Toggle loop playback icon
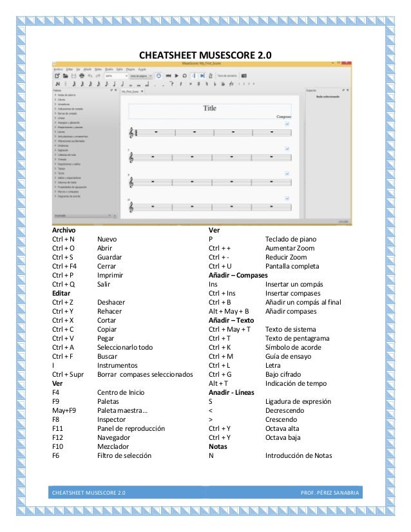 (185, 76)
